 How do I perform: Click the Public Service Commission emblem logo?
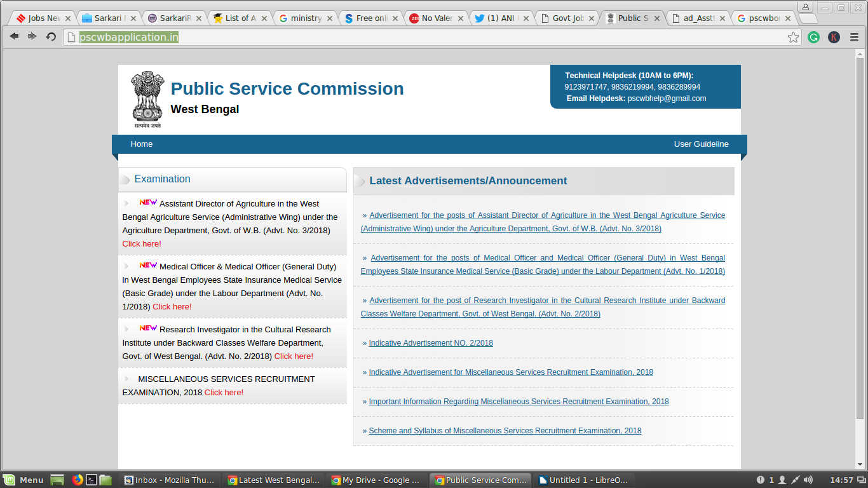147,99
